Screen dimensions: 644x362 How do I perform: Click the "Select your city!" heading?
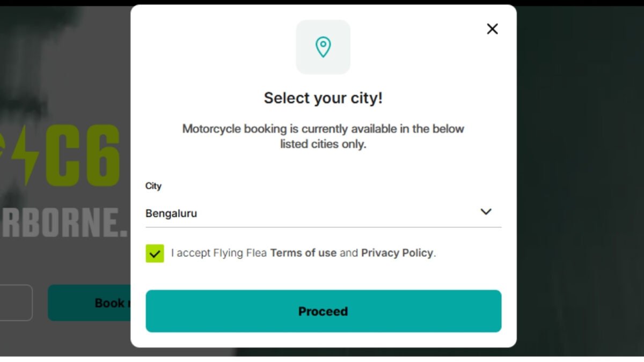tap(323, 98)
